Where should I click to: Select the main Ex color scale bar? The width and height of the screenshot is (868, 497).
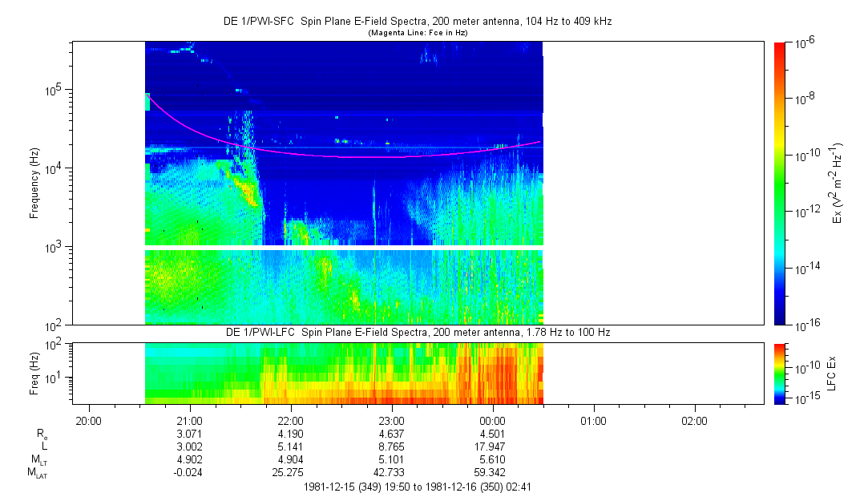pyautogui.click(x=780, y=183)
